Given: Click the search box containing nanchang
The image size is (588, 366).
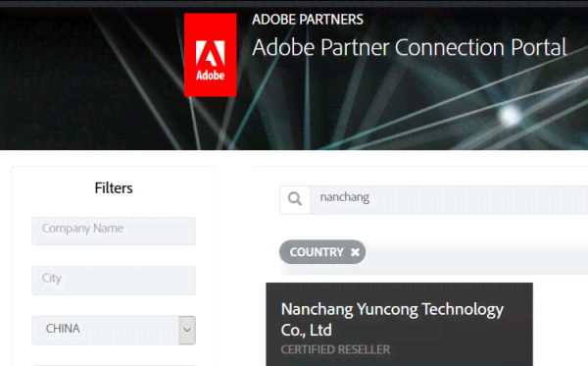Looking at the screenshot, I should click(x=449, y=200).
